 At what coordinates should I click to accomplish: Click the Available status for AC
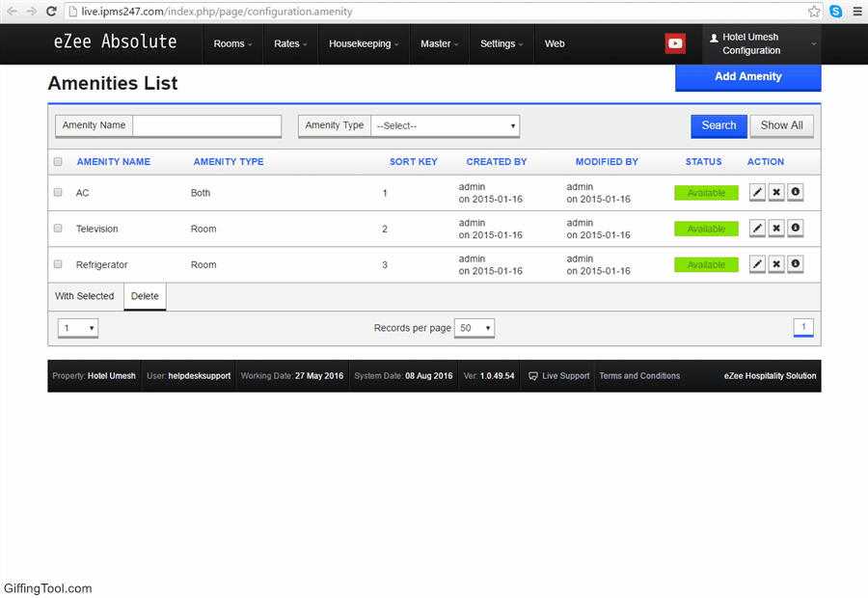click(706, 193)
